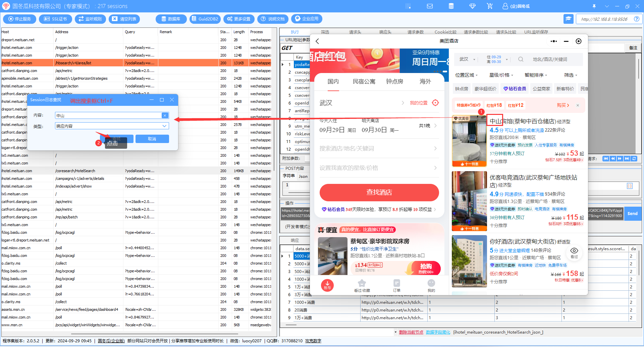Go back using Meituan hotel back arrow

[x=317, y=41]
